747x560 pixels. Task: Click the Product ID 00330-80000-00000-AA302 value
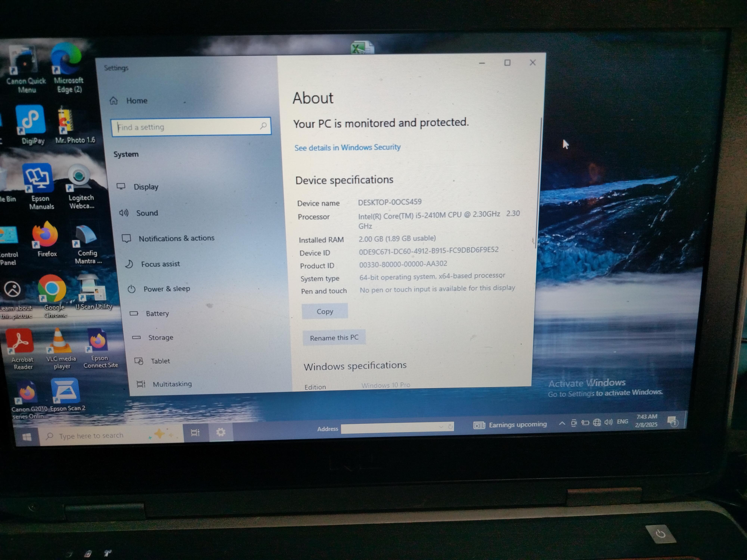pyautogui.click(x=403, y=264)
